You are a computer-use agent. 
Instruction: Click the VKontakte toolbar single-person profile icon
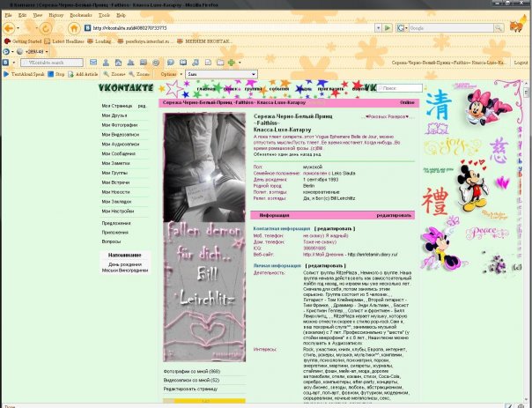click(106, 62)
